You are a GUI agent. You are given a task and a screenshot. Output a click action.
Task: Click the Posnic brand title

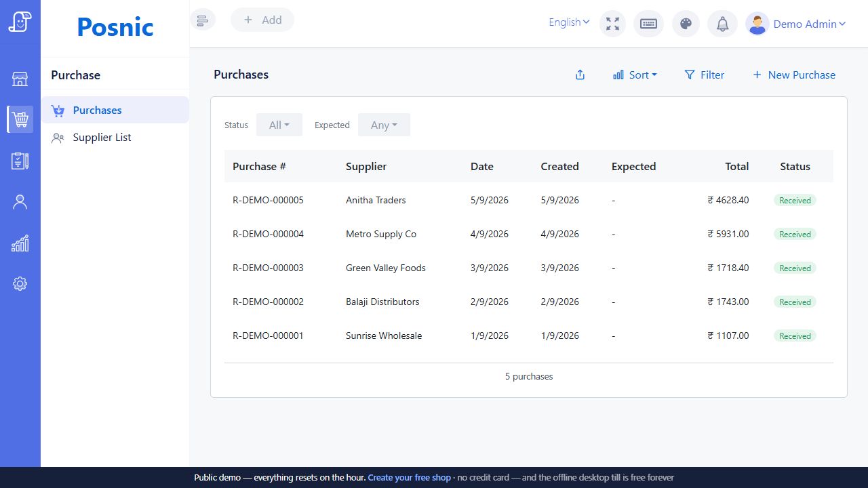115,26
